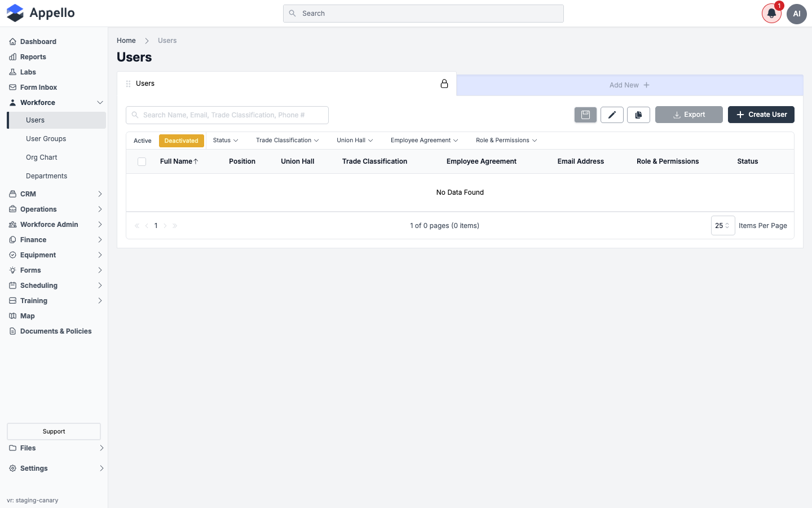Click the pencil edit view icon

click(x=612, y=115)
